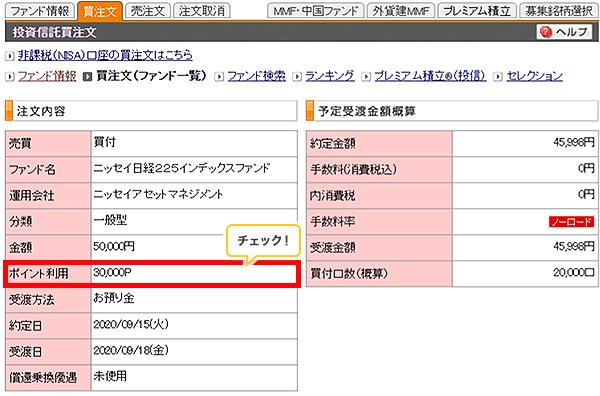
Task: Click the red ノーロード badge
Action: point(572,222)
